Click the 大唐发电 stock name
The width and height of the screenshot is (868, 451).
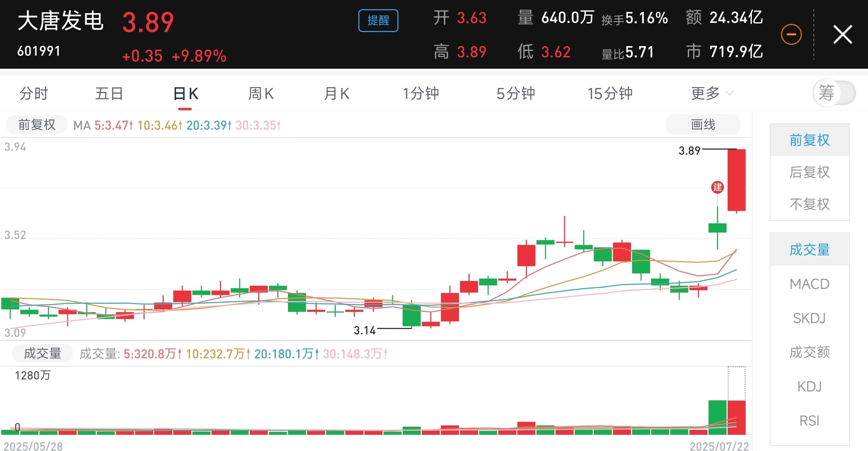coord(61,21)
